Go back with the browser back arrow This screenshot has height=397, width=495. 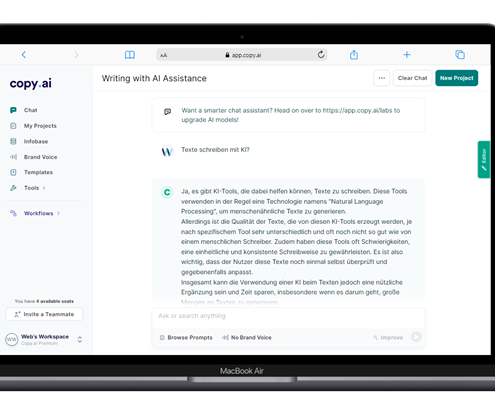pyautogui.click(x=24, y=55)
